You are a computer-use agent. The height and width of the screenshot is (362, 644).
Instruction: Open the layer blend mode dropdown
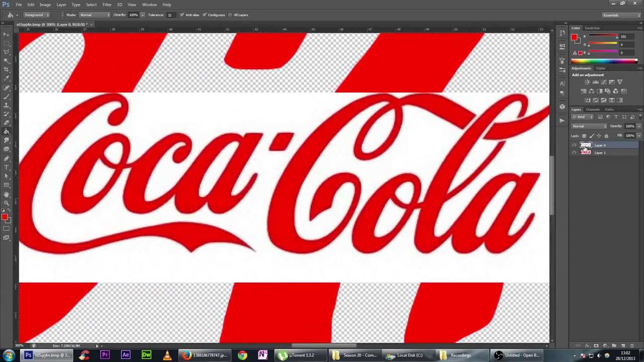(589, 126)
